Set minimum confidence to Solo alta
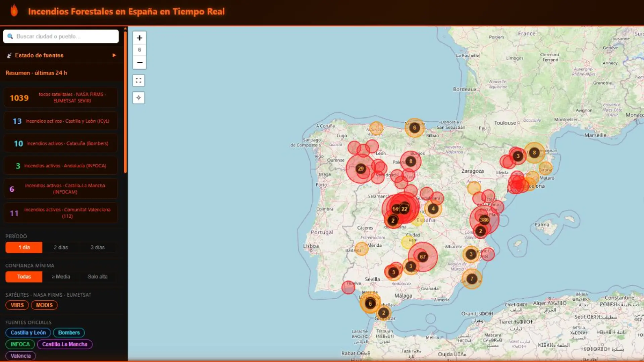644x362 pixels. coord(98,277)
